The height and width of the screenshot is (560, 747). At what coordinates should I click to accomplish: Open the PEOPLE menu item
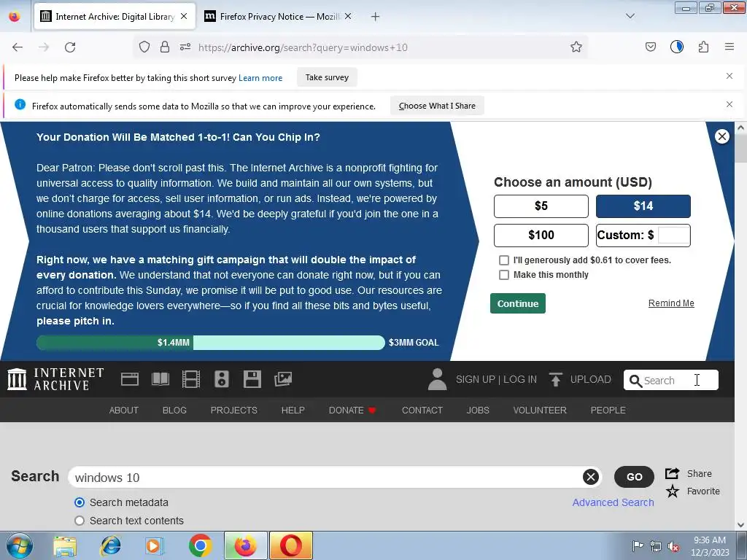608,410
